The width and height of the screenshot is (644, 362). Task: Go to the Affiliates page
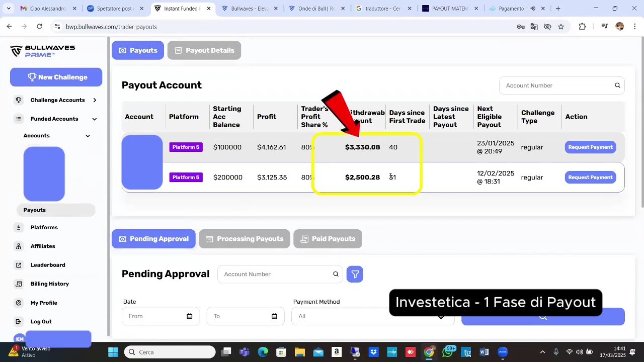click(x=43, y=246)
